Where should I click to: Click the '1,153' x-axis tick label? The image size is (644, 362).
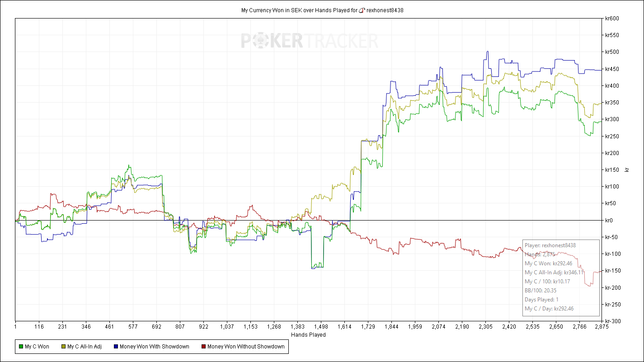(x=250, y=326)
